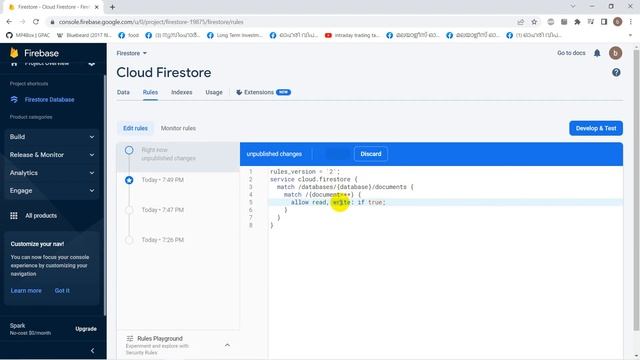Open browser extensions puzzle icon

(577, 22)
